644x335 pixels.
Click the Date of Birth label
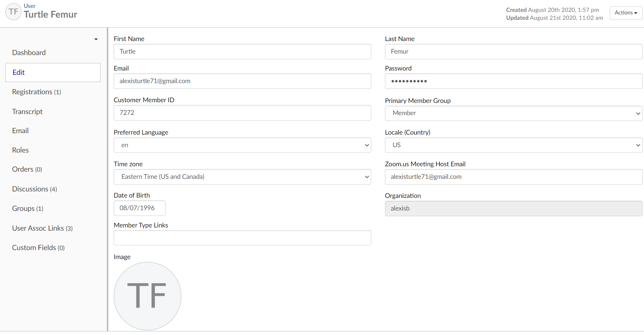(132, 195)
